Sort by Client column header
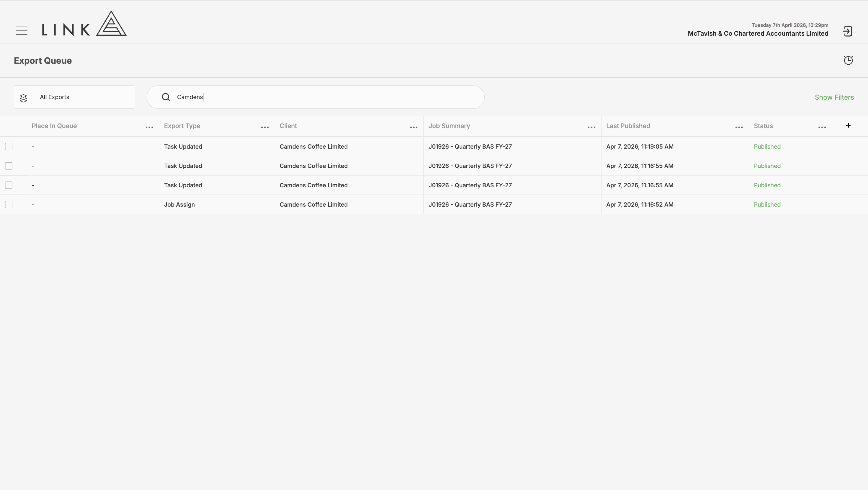 click(x=288, y=126)
